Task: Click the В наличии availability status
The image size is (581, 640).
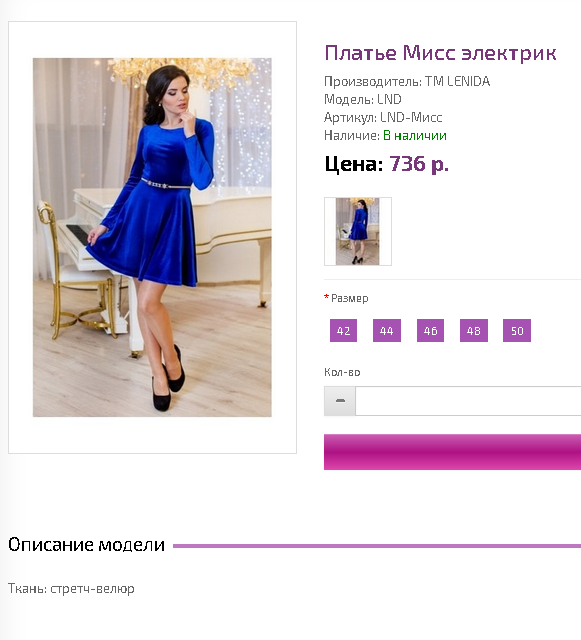Action: click(x=414, y=135)
